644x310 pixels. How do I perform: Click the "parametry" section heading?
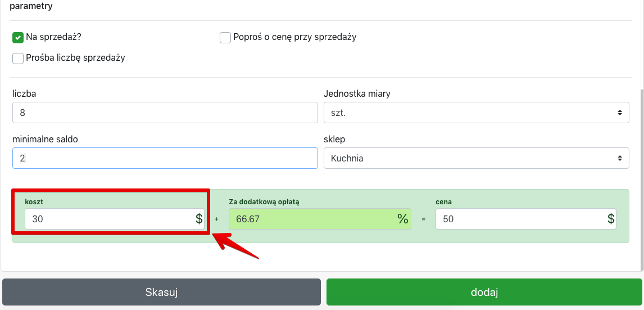pos(31,7)
